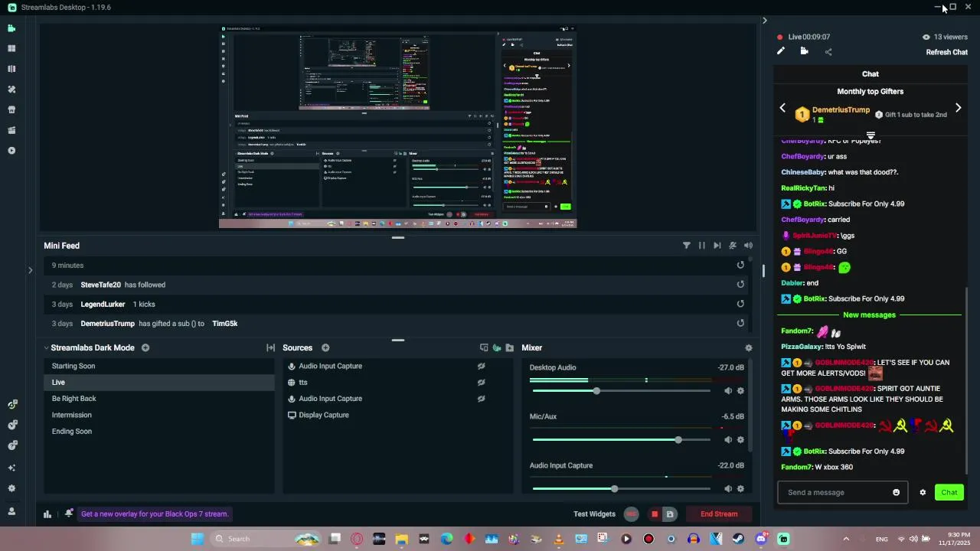Mute the Mic/Aux channel
This screenshot has width=980, height=551.
tap(728, 440)
